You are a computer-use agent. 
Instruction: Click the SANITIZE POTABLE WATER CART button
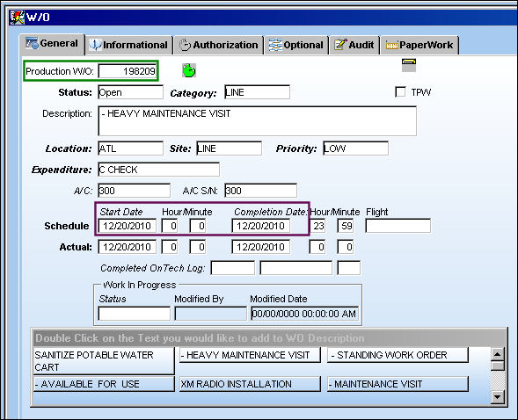(104, 361)
